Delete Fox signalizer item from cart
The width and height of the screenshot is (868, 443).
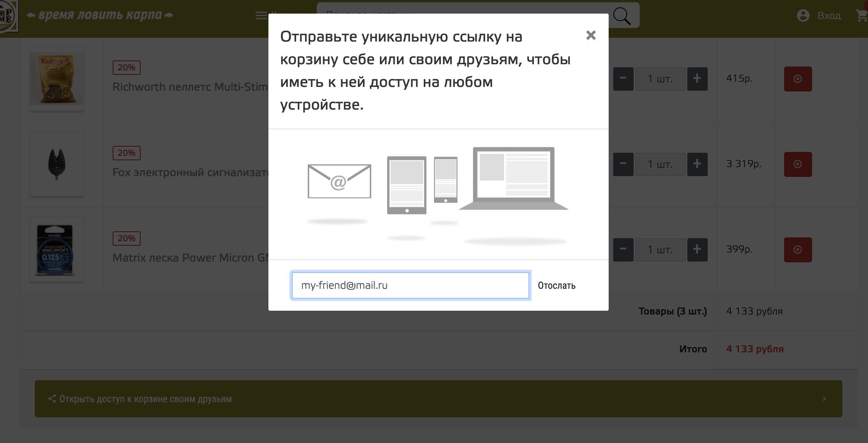798,164
